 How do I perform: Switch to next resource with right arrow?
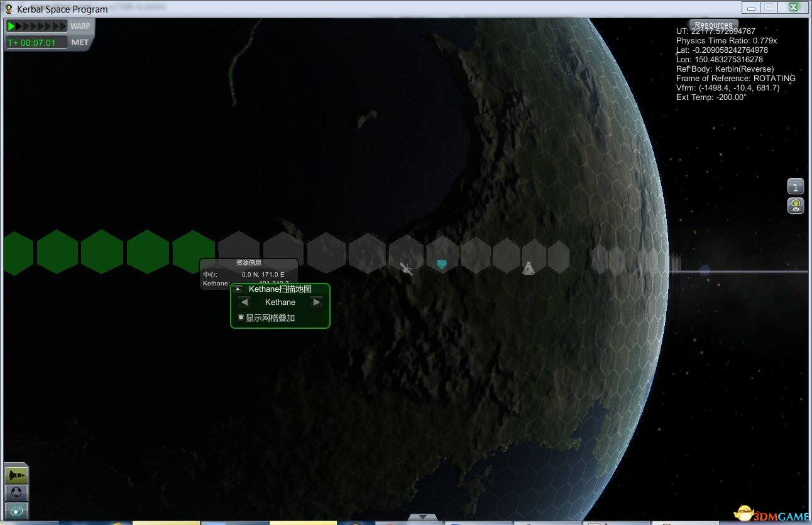click(x=317, y=302)
